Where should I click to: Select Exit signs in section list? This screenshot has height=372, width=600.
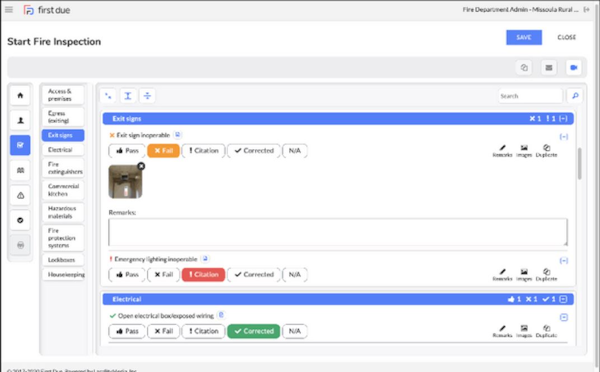coord(63,135)
